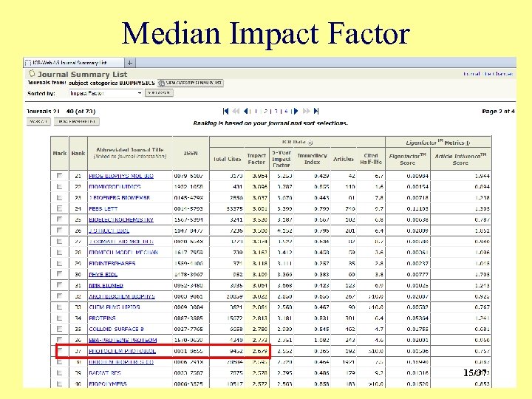Skip forward ten pages double-arrow icon

pos(306,111)
